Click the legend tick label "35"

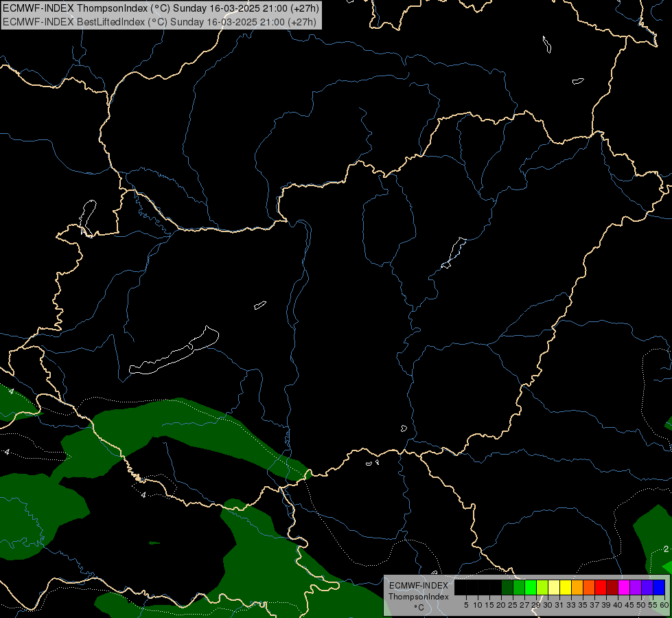click(x=583, y=605)
